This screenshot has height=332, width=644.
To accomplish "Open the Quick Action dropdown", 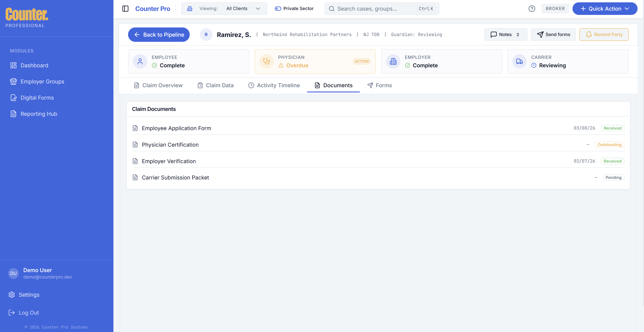I will coord(604,8).
